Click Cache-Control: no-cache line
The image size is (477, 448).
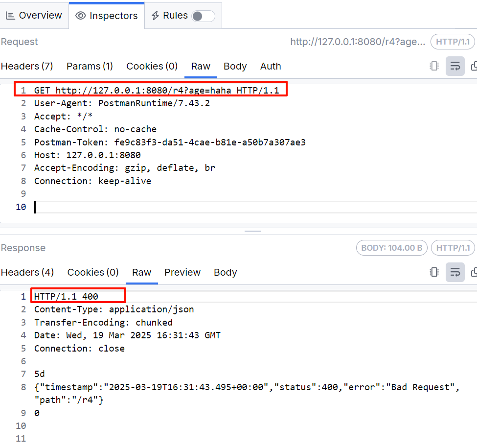coord(95,129)
